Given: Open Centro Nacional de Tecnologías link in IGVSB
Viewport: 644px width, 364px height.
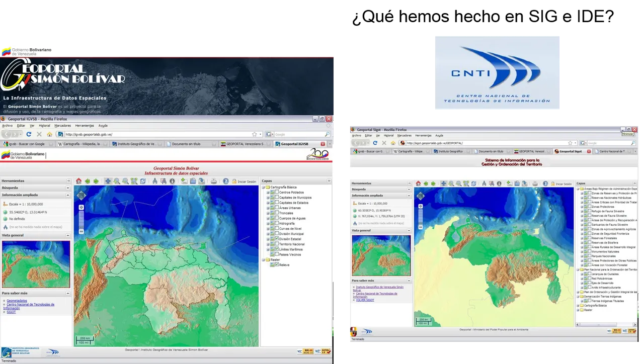Looking at the screenshot, I should coord(30,306).
